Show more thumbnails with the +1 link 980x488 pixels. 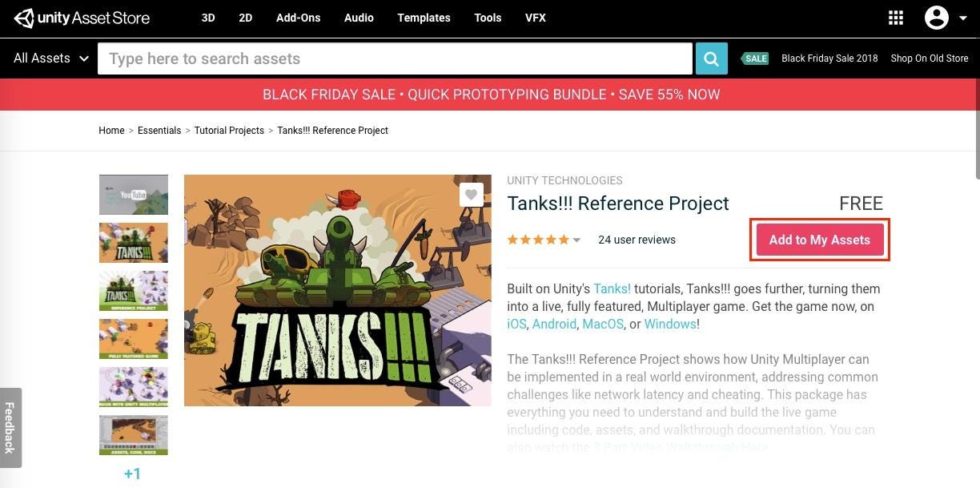click(133, 474)
